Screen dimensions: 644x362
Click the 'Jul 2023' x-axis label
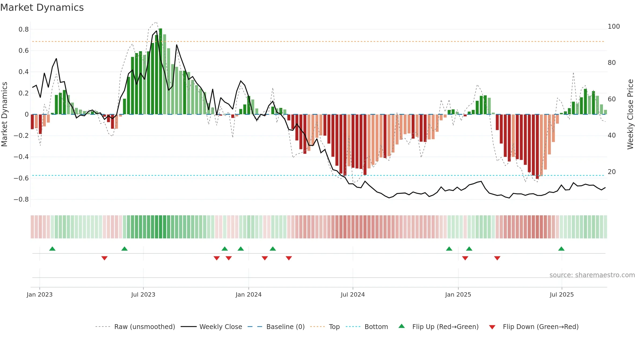click(x=143, y=294)
